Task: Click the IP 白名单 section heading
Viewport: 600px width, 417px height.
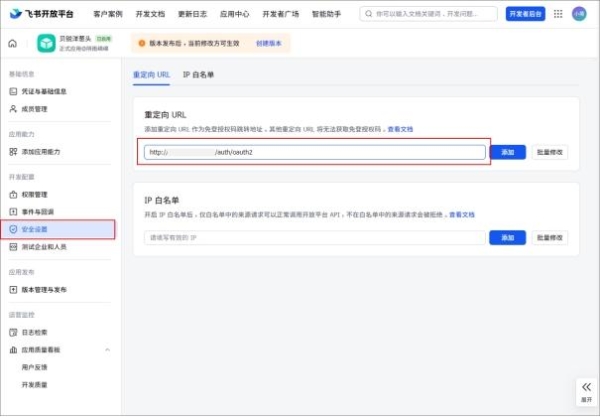Action: [161, 200]
